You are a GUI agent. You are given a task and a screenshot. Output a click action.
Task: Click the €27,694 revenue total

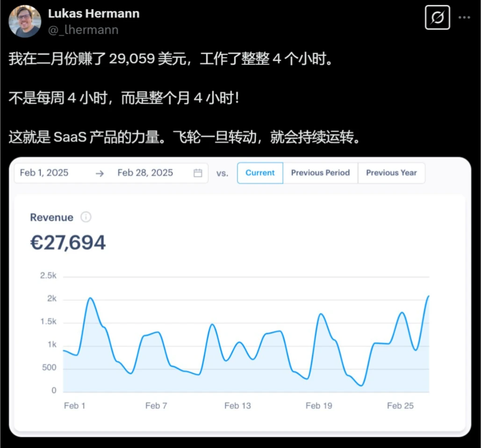(68, 243)
